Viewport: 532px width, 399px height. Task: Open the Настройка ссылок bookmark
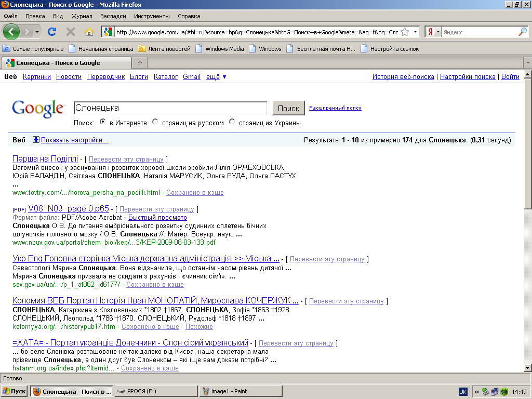point(390,48)
